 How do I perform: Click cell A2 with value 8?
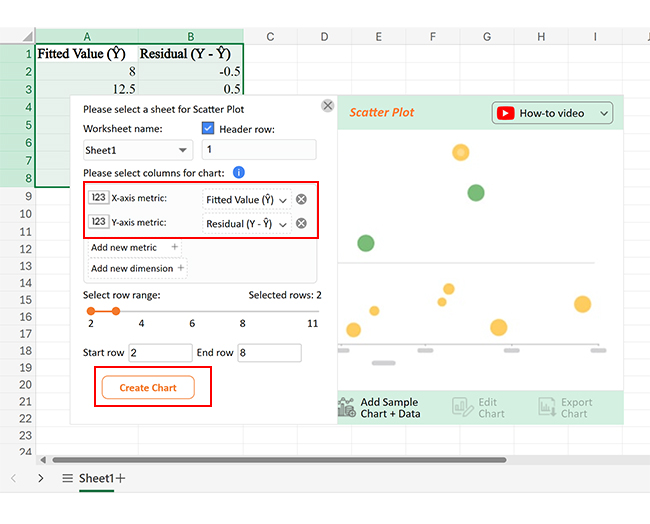pos(87,71)
